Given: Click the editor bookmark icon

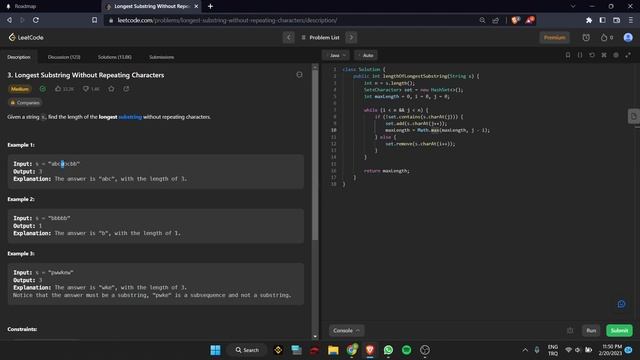Looking at the screenshot, I should pos(567,55).
